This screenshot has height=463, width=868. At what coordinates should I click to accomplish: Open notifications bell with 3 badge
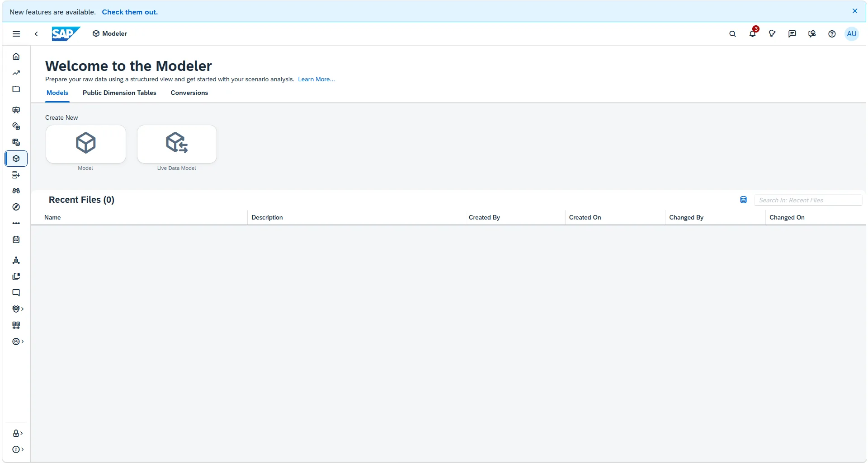(753, 33)
